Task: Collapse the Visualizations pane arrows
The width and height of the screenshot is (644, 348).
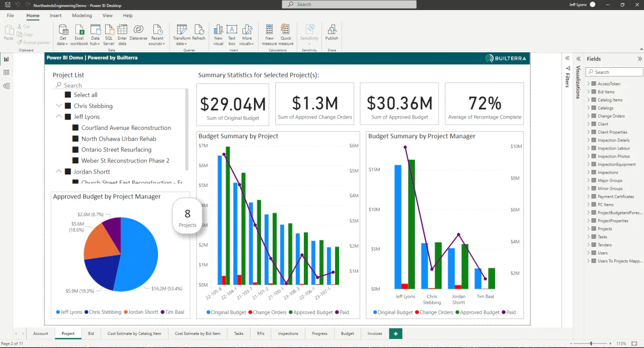Action: coord(579,59)
